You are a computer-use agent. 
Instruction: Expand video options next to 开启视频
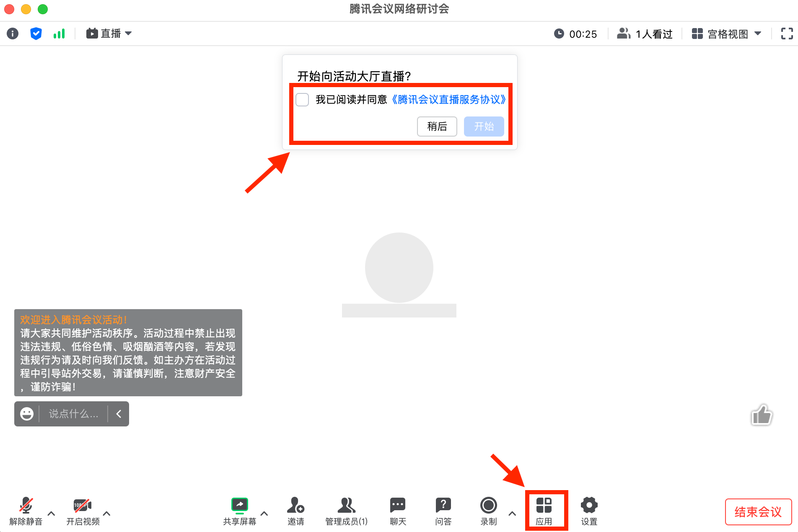pyautogui.click(x=107, y=513)
